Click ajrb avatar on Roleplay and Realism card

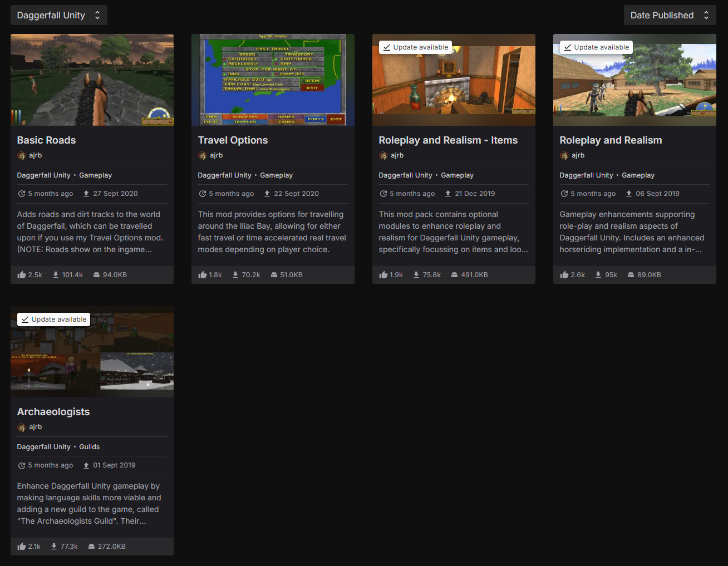pyautogui.click(x=564, y=155)
